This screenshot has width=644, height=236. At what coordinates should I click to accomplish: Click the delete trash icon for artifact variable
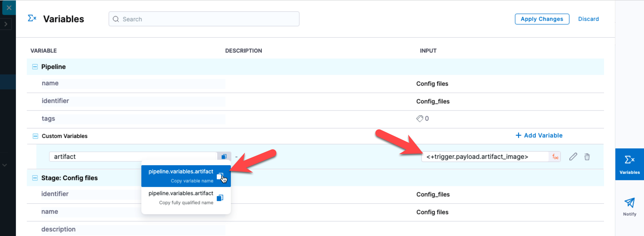pyautogui.click(x=587, y=157)
